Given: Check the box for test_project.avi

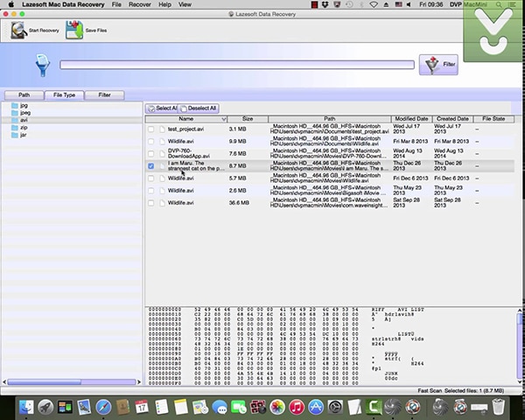Looking at the screenshot, I should (151, 129).
